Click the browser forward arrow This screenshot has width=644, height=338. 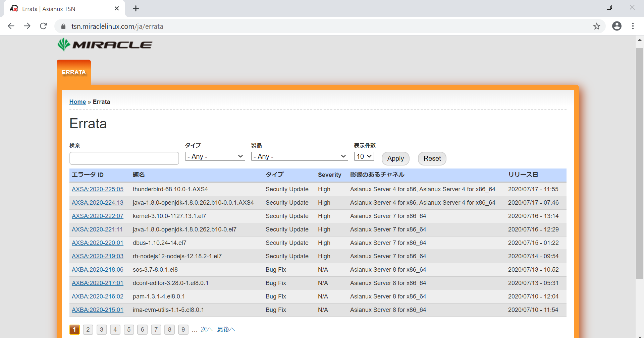[x=27, y=26]
